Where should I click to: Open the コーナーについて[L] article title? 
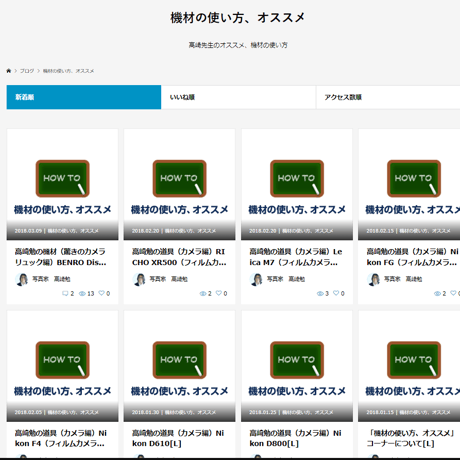pyautogui.click(x=411, y=438)
